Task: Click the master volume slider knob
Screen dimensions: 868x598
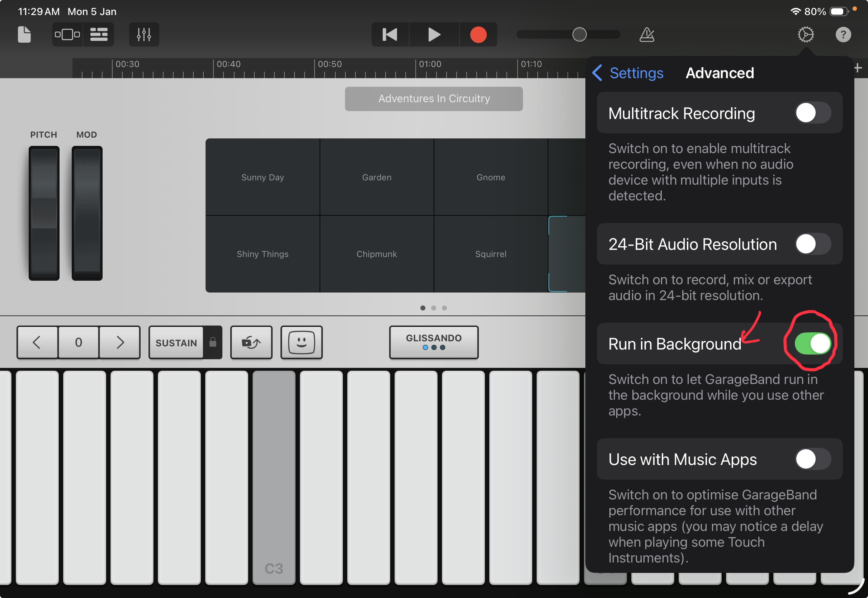Action: (x=579, y=34)
